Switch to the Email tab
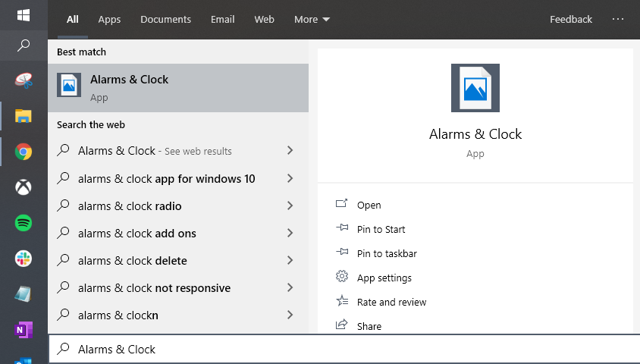Image resolution: width=640 pixels, height=364 pixels. coord(222,19)
